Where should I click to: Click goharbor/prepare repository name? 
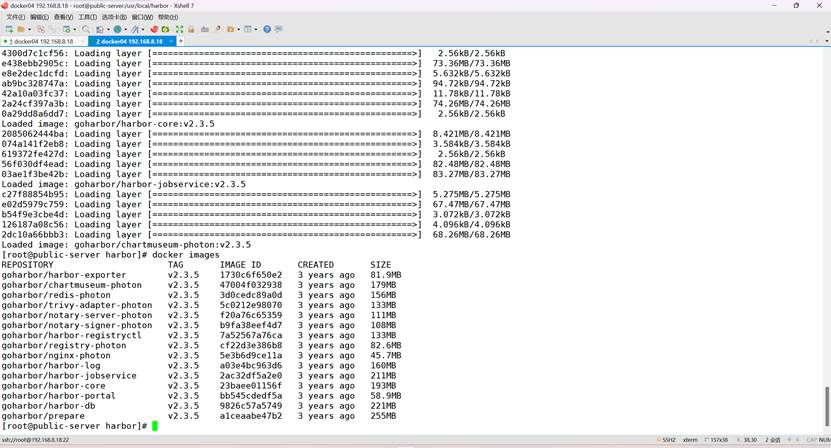click(x=43, y=416)
